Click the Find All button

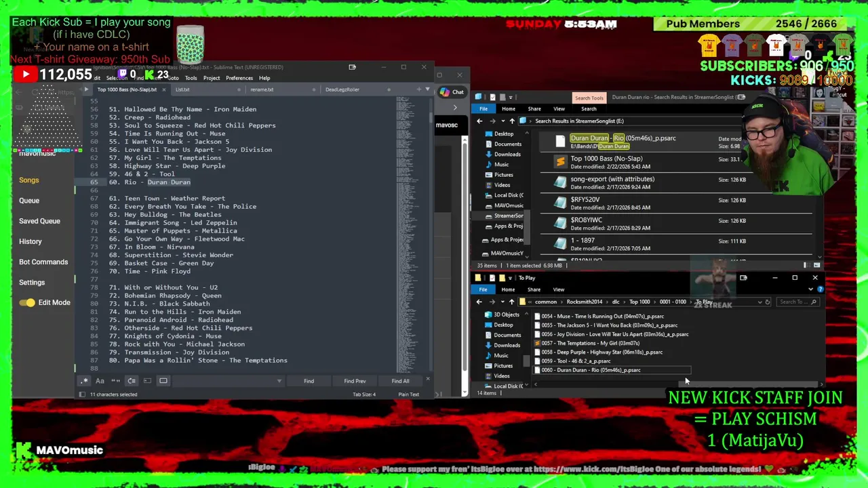pyautogui.click(x=400, y=381)
